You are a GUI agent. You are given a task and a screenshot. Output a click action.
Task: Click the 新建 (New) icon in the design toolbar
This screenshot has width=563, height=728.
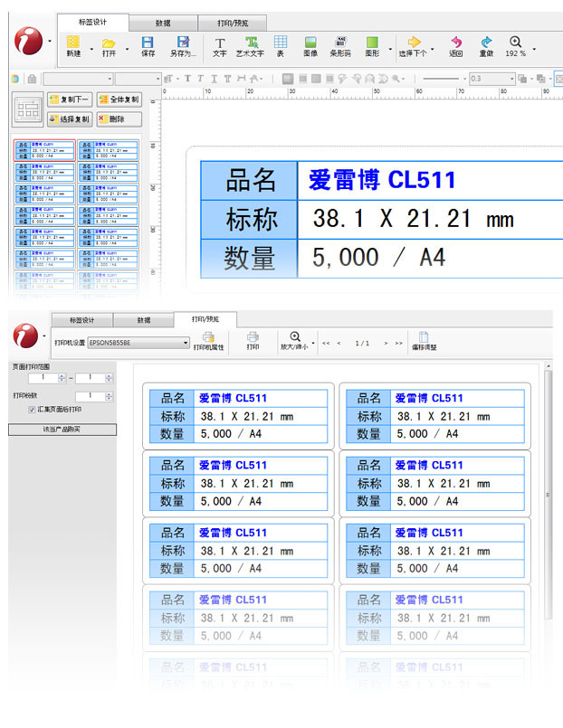click(73, 43)
